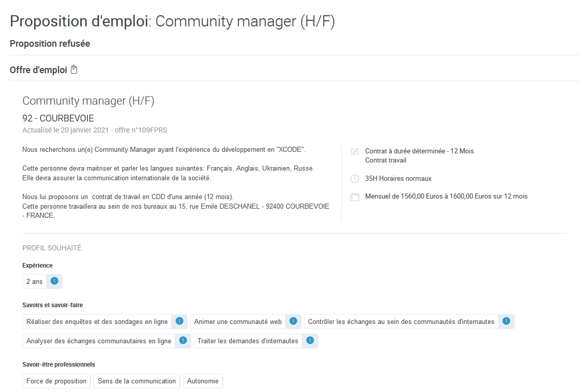Click info icon next to 2 ans
This screenshot has height=392, width=582.
(54, 281)
